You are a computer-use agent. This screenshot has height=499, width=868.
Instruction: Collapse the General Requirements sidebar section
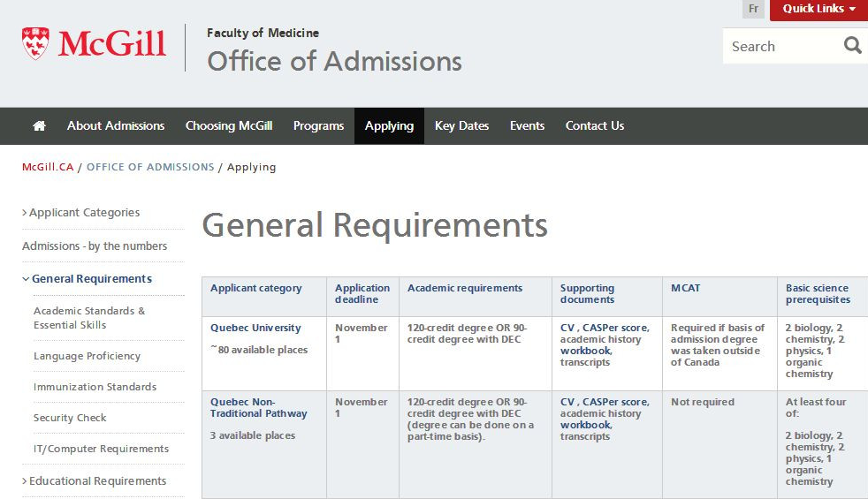click(91, 279)
